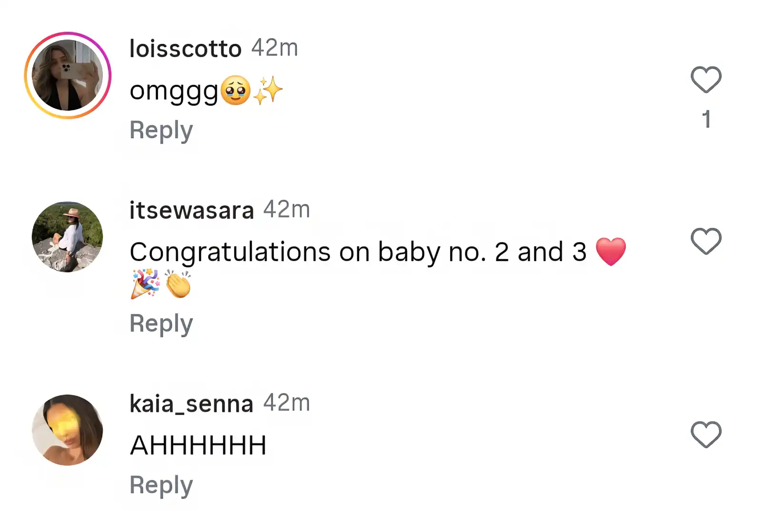The width and height of the screenshot is (762, 532).
Task: Visit the kaia_senna username profile
Action: click(x=191, y=404)
